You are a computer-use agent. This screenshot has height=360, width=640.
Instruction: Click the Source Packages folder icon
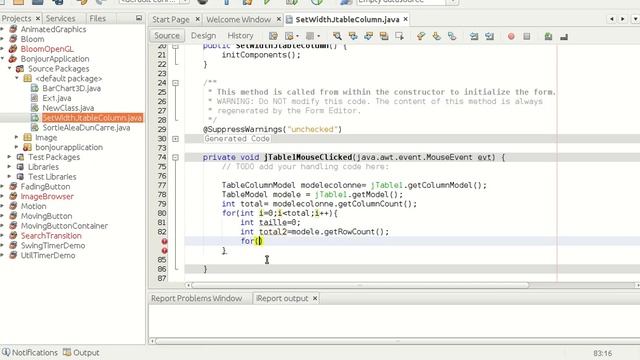(20, 69)
